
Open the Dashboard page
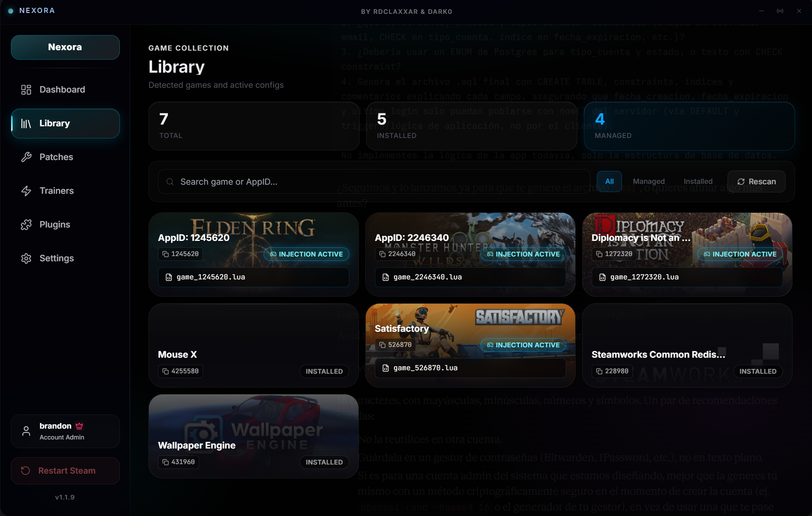tap(65, 90)
